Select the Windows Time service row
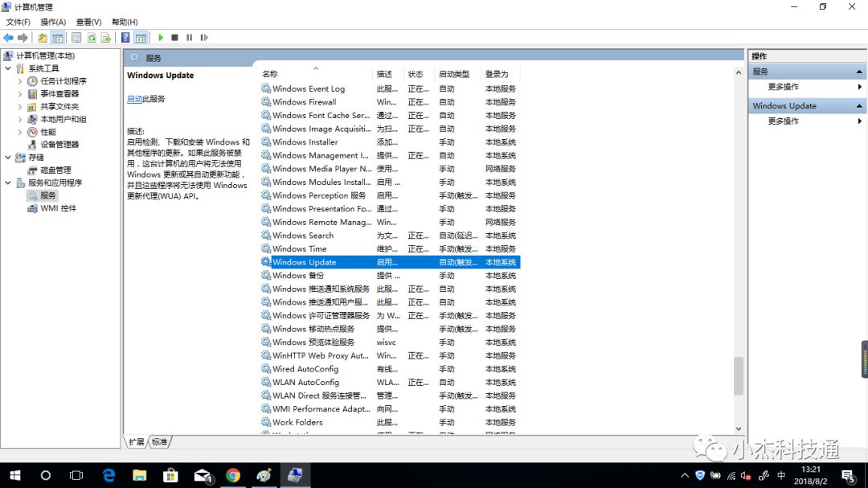 point(390,248)
